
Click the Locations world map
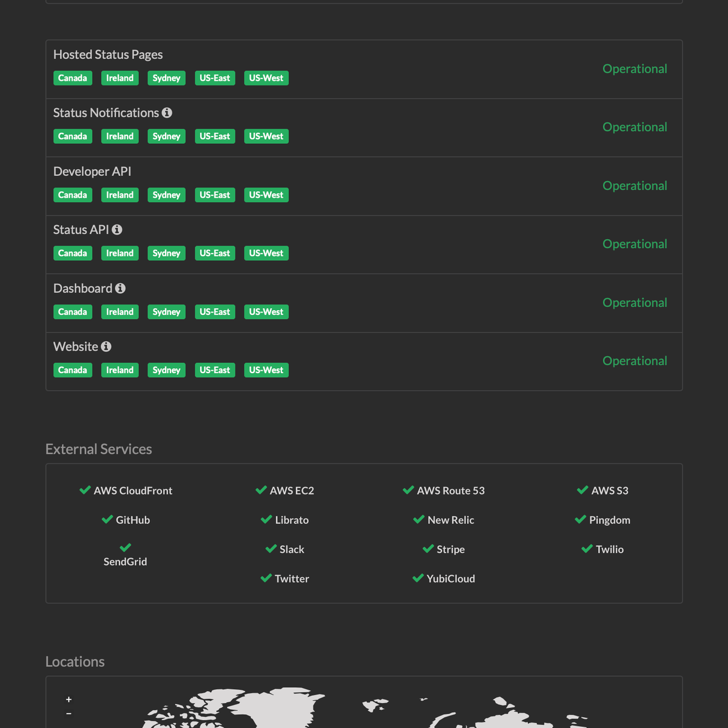click(x=364, y=710)
